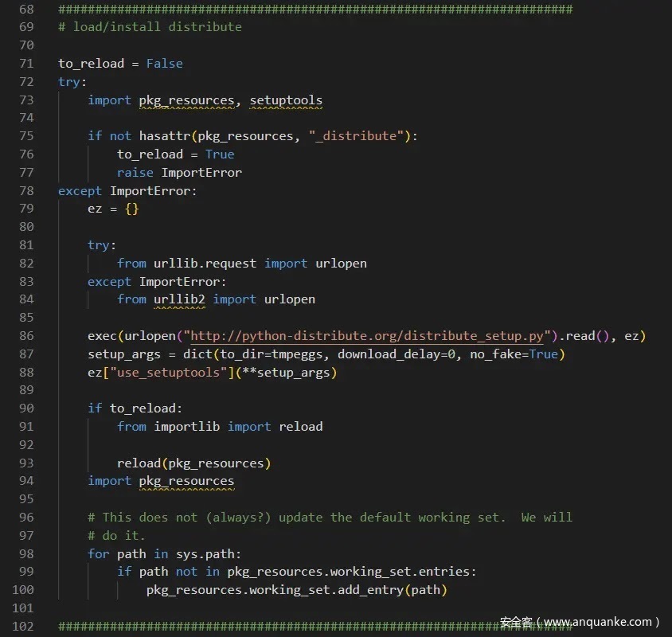Place cursor on the underlined setuptools import
This screenshot has height=637, width=672.
click(x=286, y=100)
